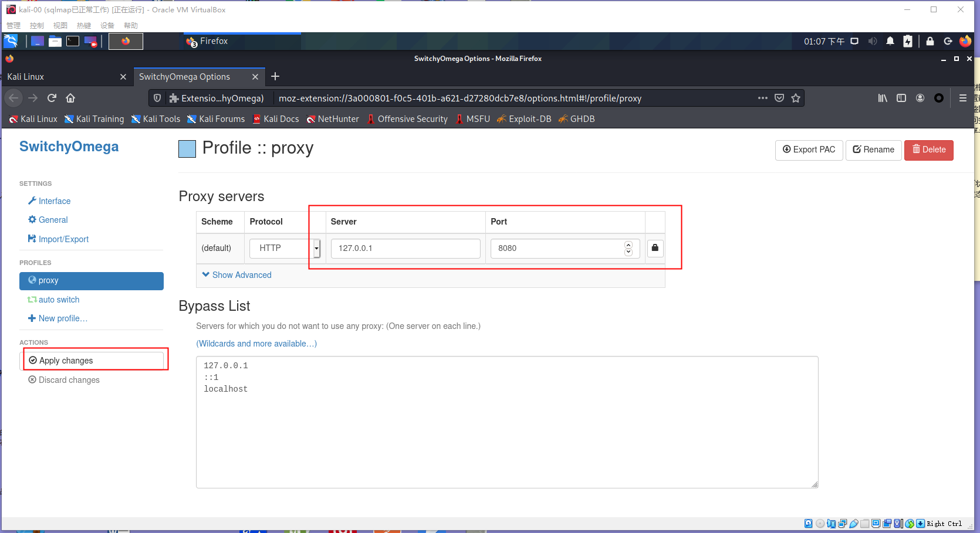Open the Exploit-DB bookmark
The image size is (980, 533).
click(524, 119)
